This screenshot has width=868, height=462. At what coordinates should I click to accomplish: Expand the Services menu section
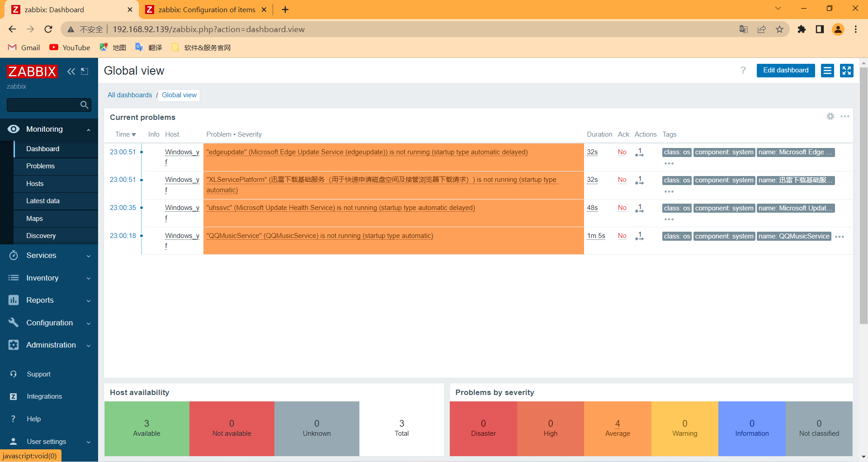[49, 256]
